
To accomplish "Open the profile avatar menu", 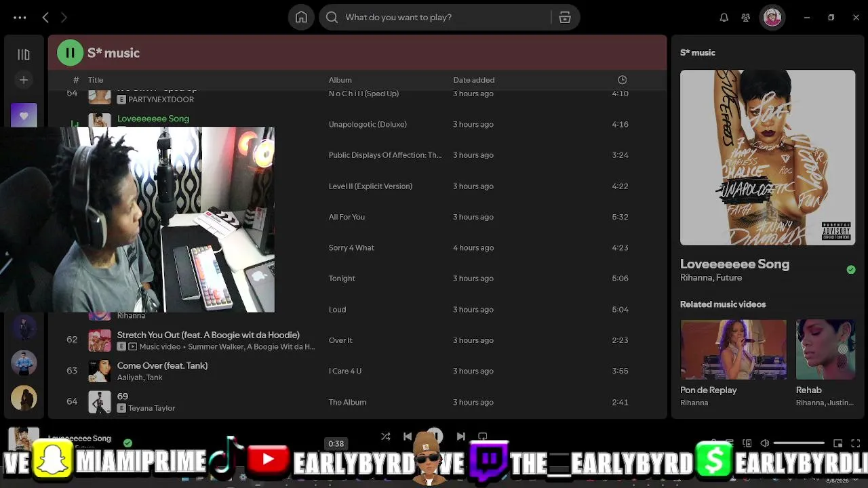I will 772,18.
